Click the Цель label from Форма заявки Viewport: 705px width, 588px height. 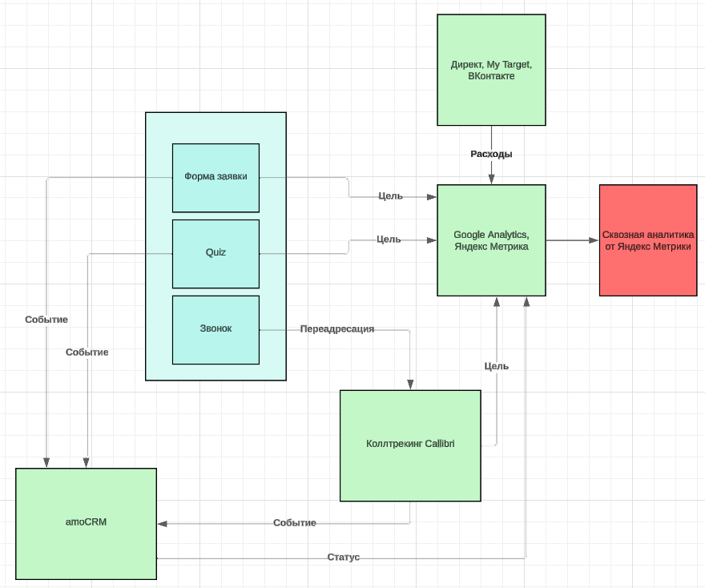tap(390, 196)
